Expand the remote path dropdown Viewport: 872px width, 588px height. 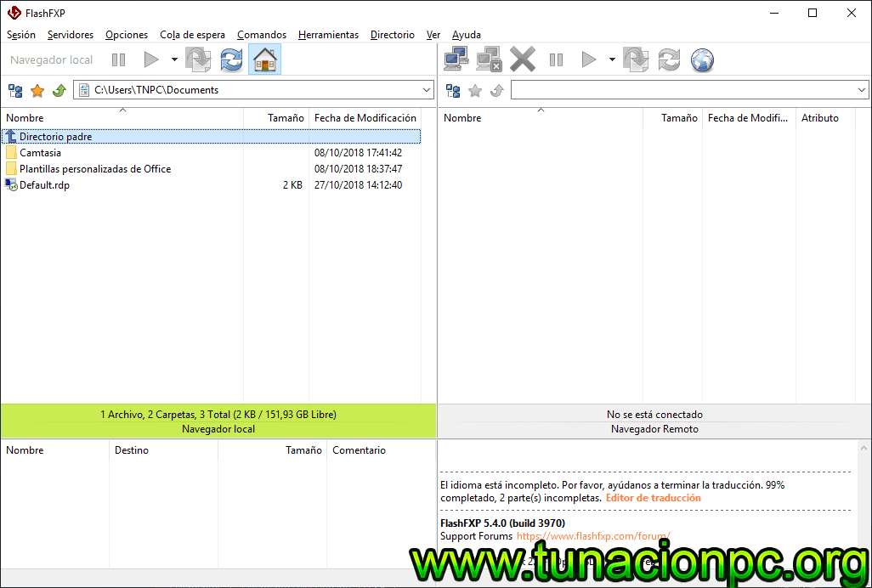(862, 90)
